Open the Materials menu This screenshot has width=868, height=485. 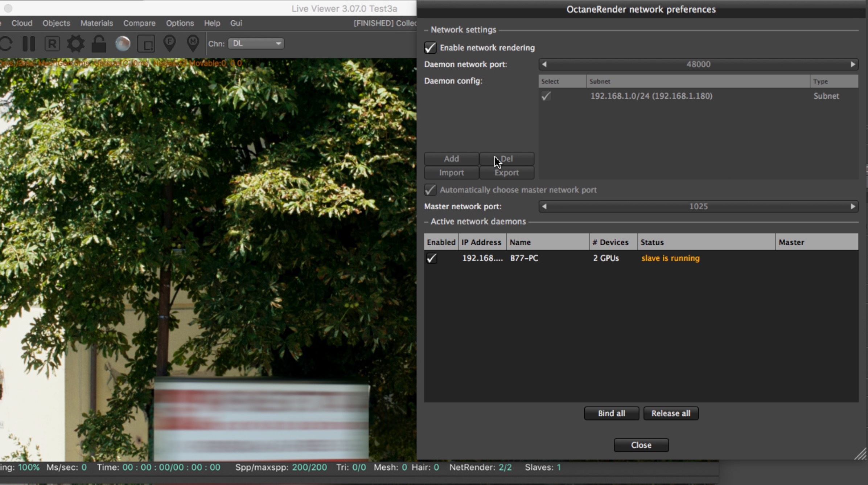[96, 23]
